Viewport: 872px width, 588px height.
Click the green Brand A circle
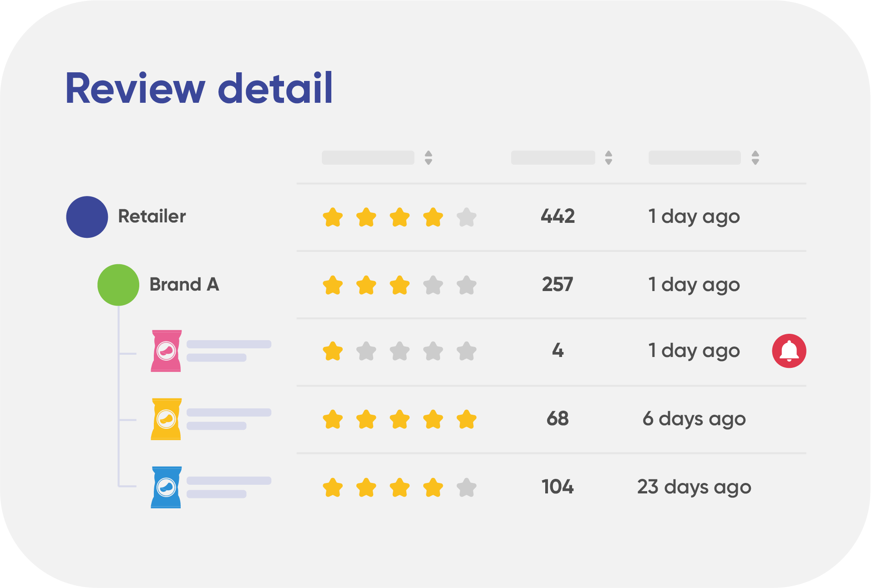point(118,285)
